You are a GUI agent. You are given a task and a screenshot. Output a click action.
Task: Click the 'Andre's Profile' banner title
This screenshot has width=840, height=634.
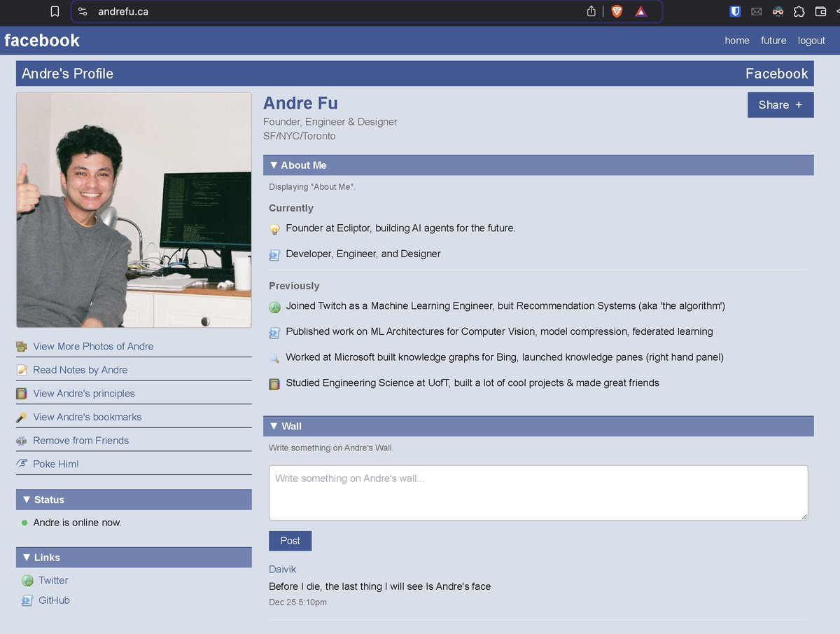tap(67, 74)
